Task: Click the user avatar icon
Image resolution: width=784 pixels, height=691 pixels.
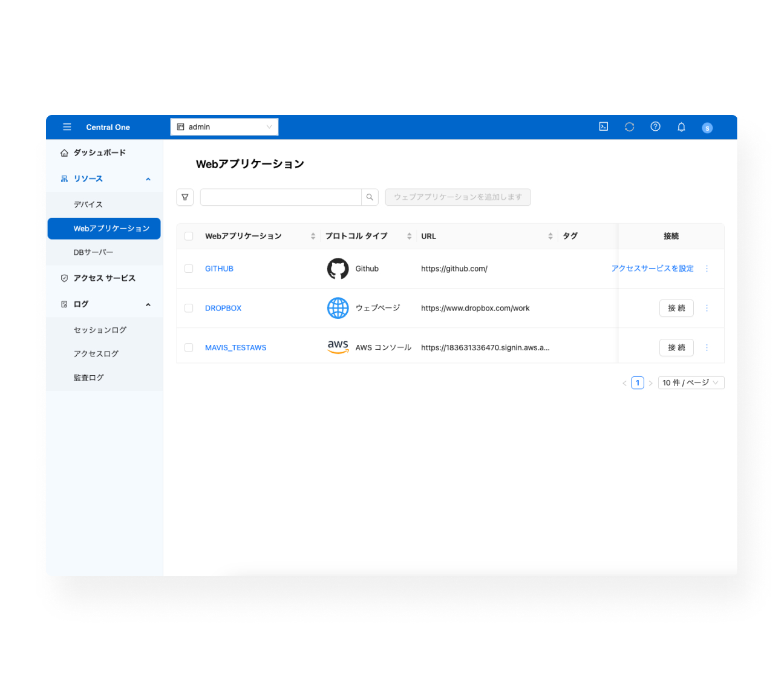Action: click(707, 128)
